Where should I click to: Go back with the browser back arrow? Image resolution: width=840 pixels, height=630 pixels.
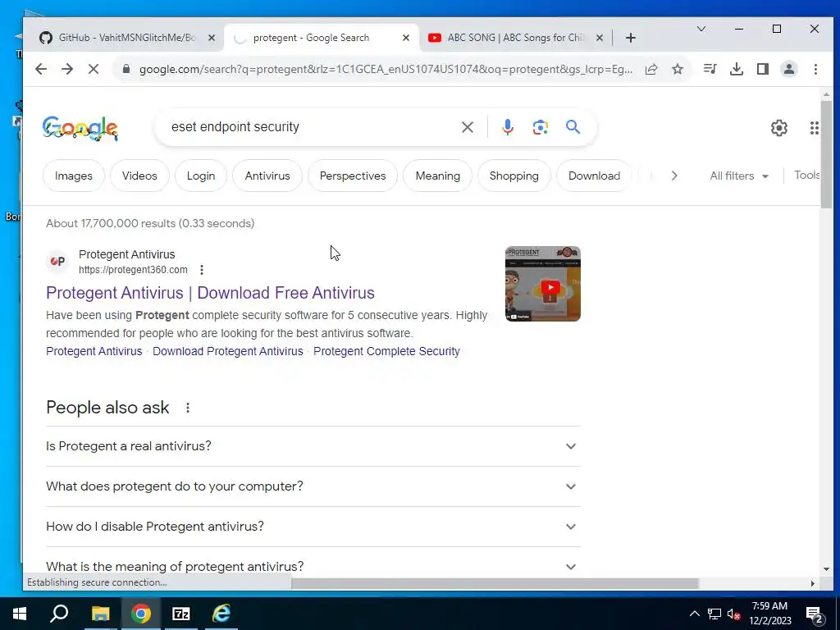point(41,69)
